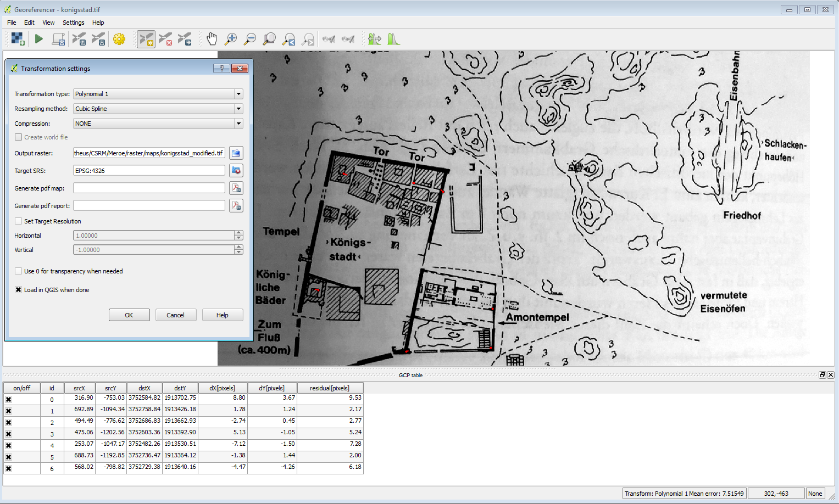The width and height of the screenshot is (839, 504).
Task: Browse for Generate pdf map file
Action: coord(236,188)
